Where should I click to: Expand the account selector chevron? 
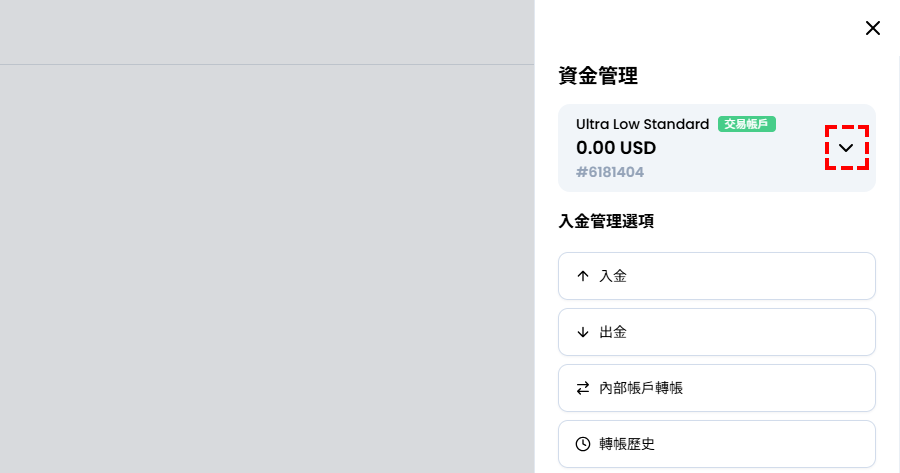click(846, 148)
